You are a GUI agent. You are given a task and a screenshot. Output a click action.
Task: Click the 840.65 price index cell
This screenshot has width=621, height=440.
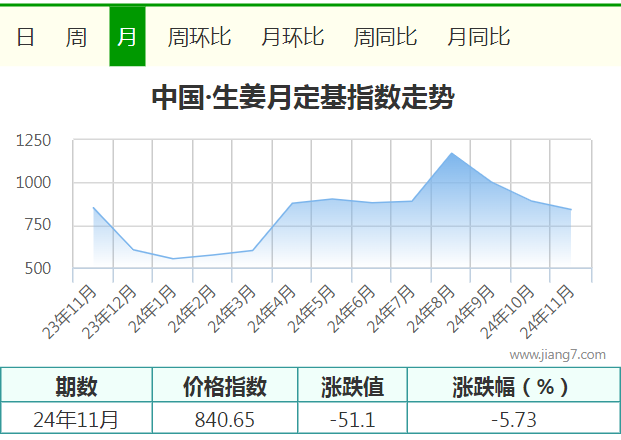(x=225, y=419)
